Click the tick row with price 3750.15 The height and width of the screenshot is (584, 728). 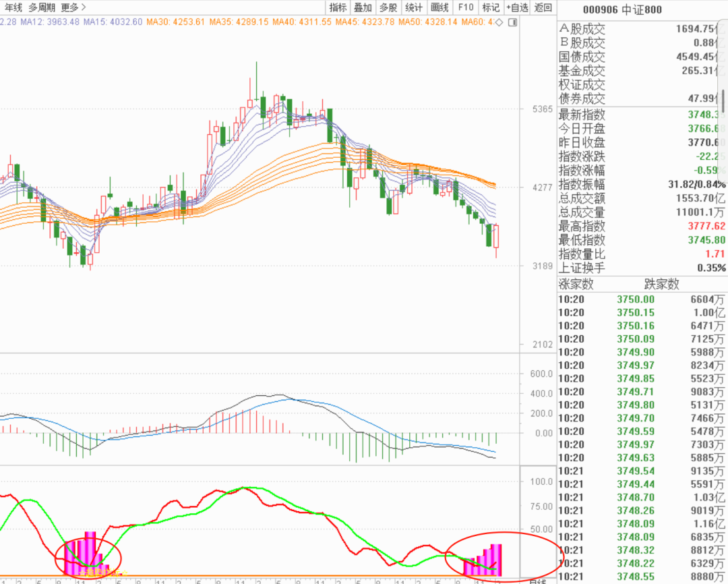point(642,313)
